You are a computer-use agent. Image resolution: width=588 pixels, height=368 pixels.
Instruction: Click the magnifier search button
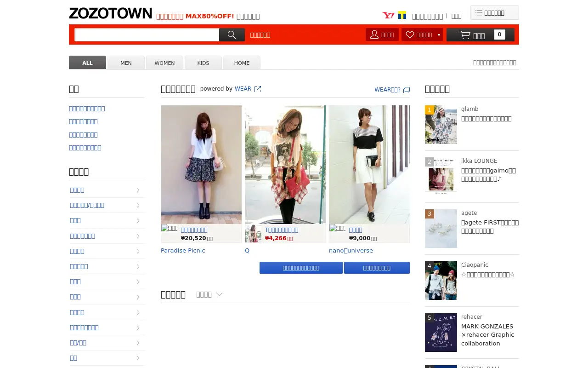(x=232, y=35)
